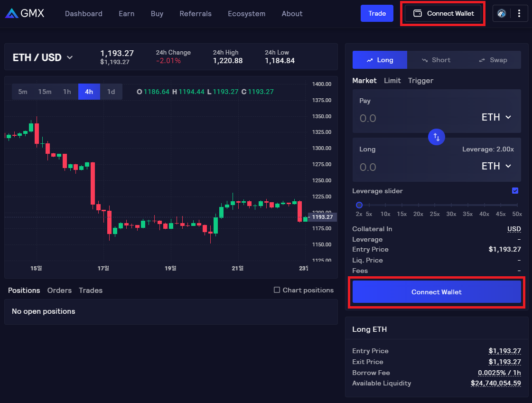Click the Borrow Fee value 0.0025% / 1h
The width and height of the screenshot is (532, 403).
coord(499,373)
